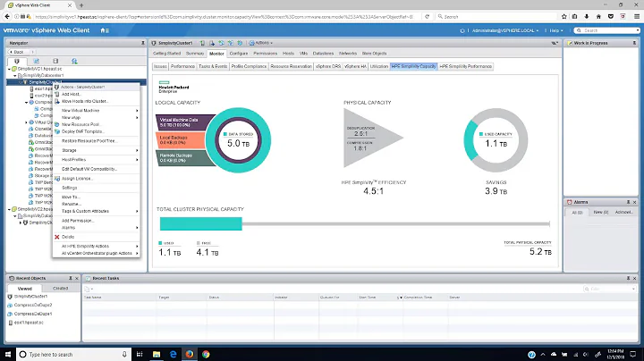
Task: Pin the Alarms panel
Action: coord(628,202)
